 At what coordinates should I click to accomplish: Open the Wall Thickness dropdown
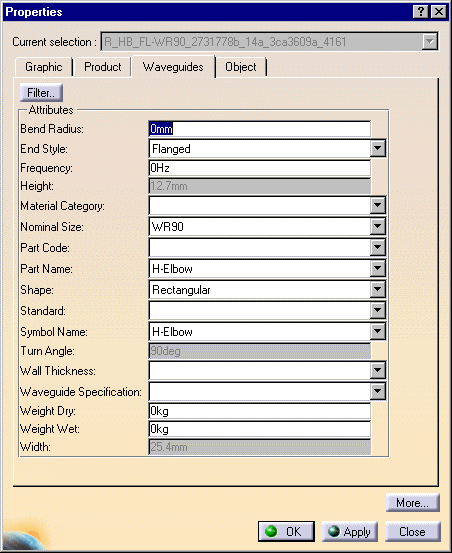click(378, 371)
